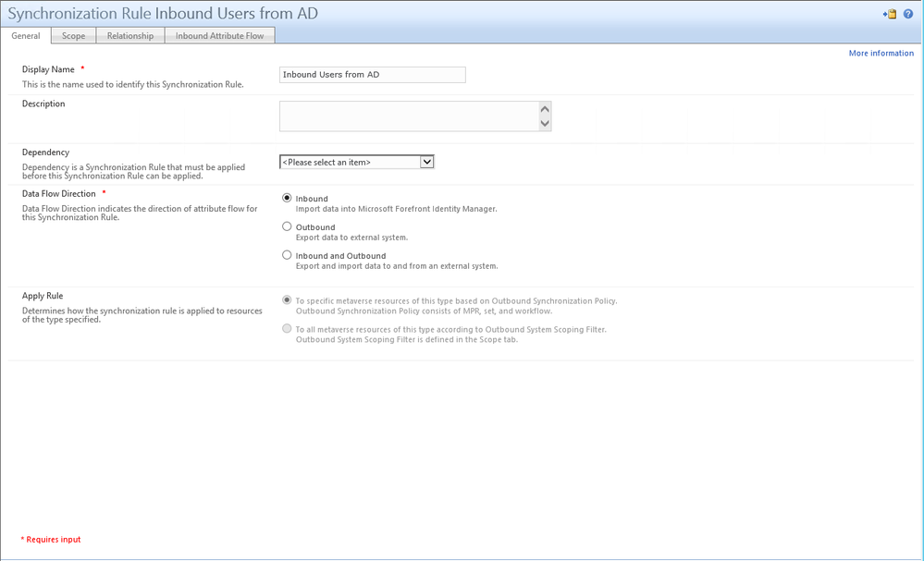Click inside the empty Description box
924x561 pixels.
(407, 116)
